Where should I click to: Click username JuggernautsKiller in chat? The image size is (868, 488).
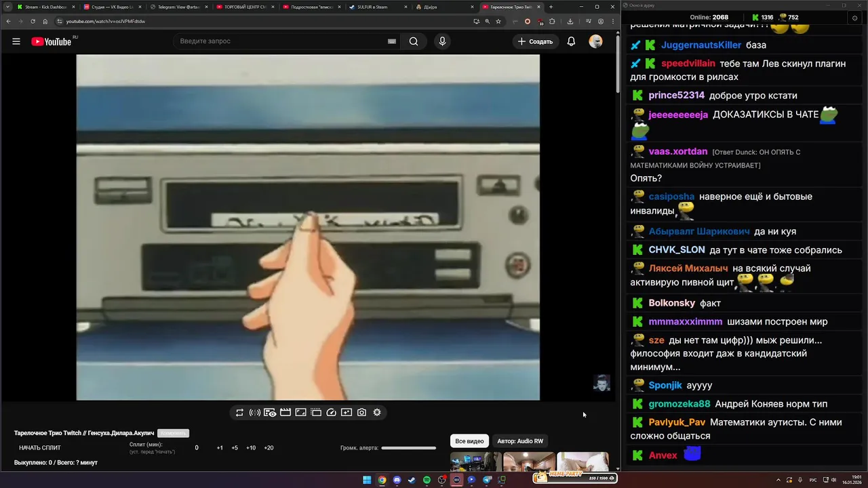[x=701, y=45]
